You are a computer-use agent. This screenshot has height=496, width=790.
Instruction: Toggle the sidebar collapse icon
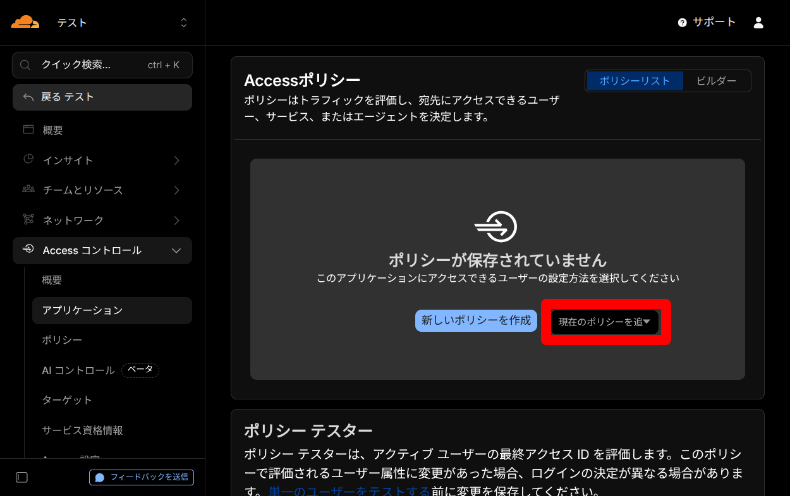[x=22, y=477]
